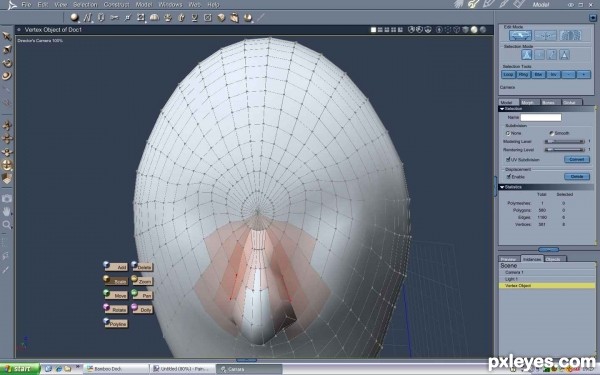Click the floating Polyline button
Image resolution: width=600 pixels, height=375 pixels.
coord(116,323)
